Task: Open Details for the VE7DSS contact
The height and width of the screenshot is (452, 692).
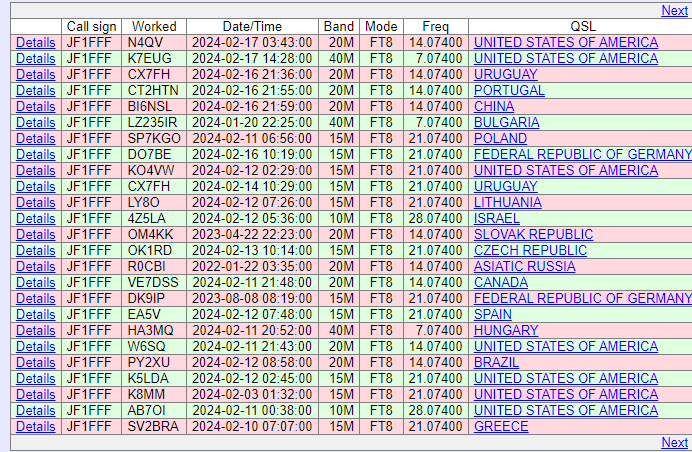Action: click(35, 282)
